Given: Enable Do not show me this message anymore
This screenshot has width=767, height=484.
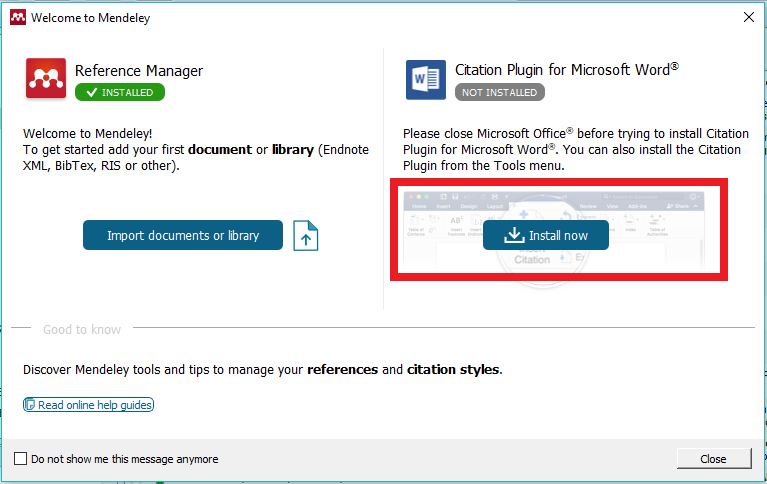Looking at the screenshot, I should [21, 459].
